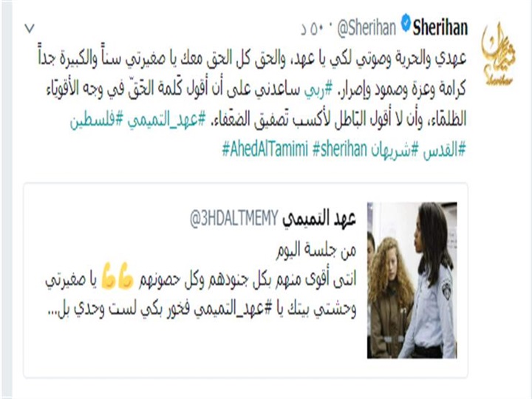Click quoted author name عهد التميمي
The width and height of the screenshot is (532, 399).
click(x=319, y=219)
